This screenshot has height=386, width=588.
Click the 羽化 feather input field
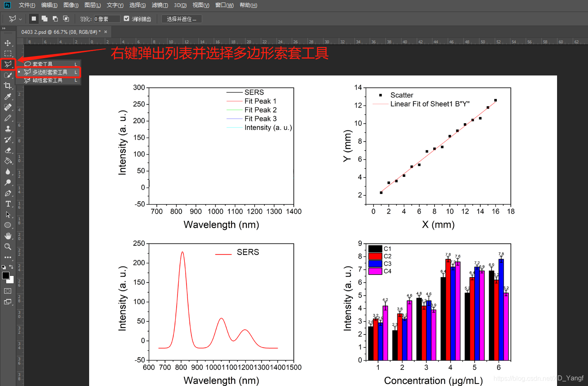coord(107,19)
